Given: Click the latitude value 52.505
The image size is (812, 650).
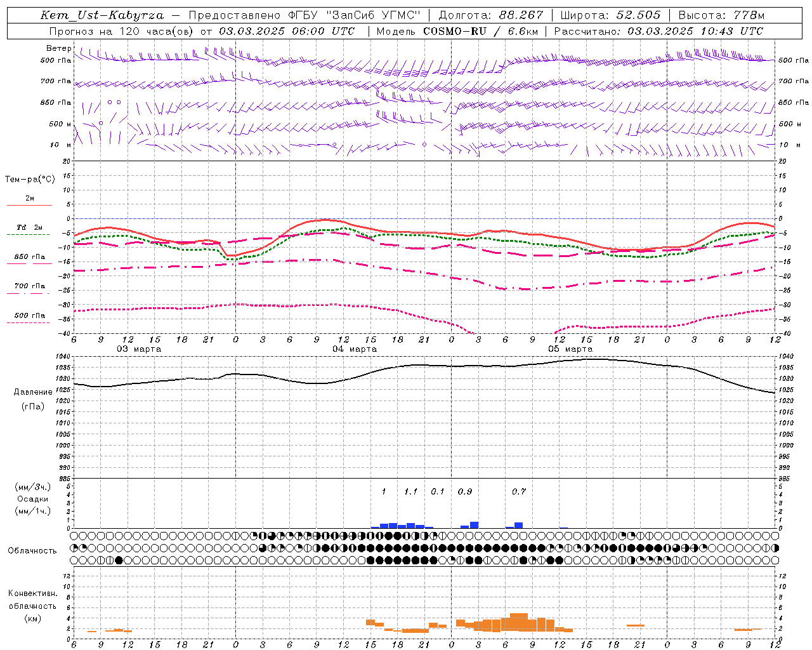Looking at the screenshot, I should pos(638,15).
